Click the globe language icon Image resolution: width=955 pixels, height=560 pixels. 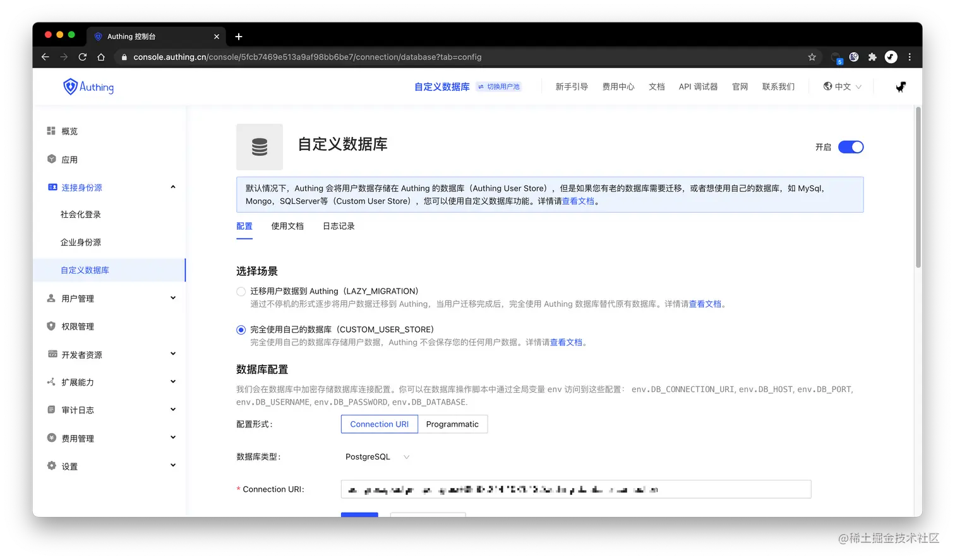click(827, 86)
